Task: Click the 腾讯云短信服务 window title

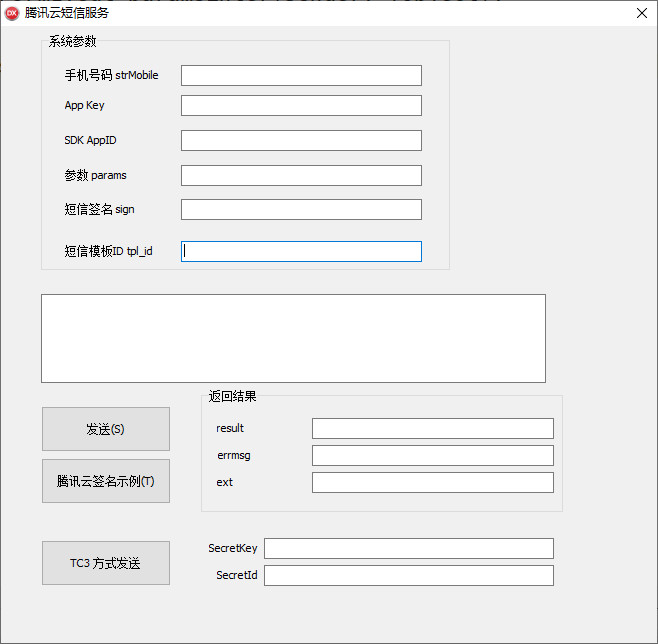Action: coord(67,13)
